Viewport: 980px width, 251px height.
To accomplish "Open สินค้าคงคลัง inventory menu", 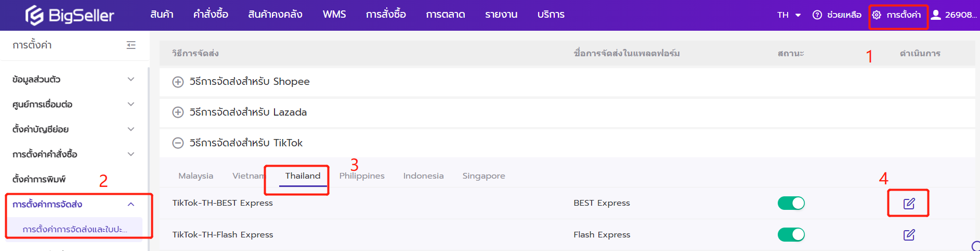I will point(275,15).
